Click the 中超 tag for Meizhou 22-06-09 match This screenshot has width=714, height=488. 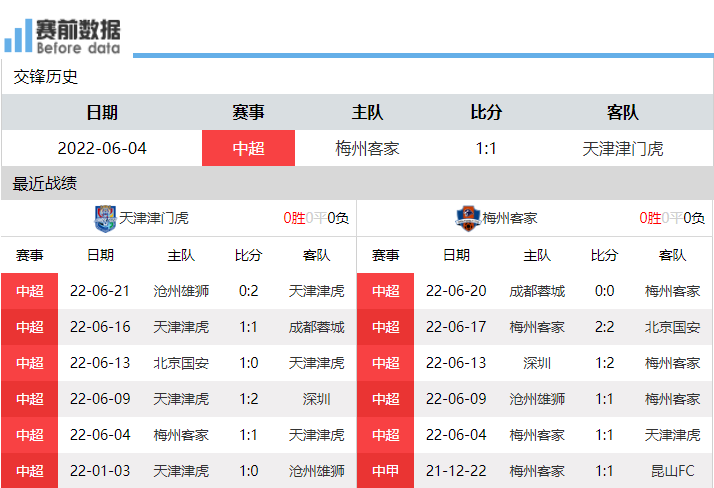[386, 399]
